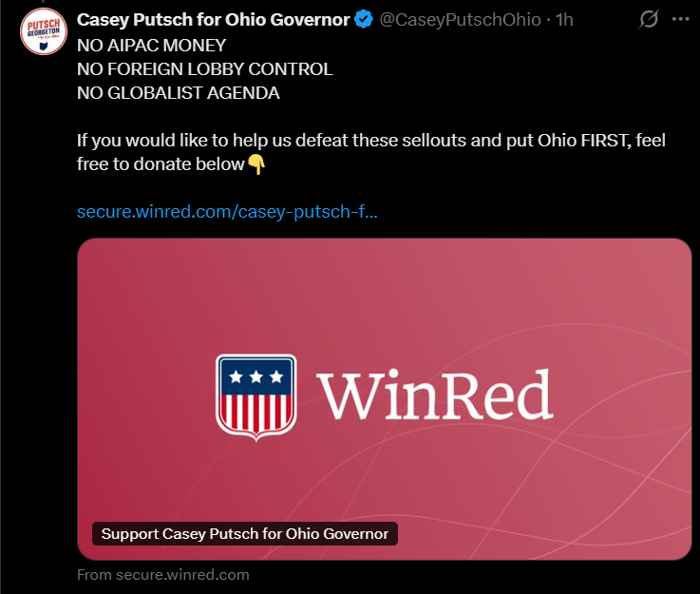
Task: Click the WinRed shield logo
Action: [255, 396]
